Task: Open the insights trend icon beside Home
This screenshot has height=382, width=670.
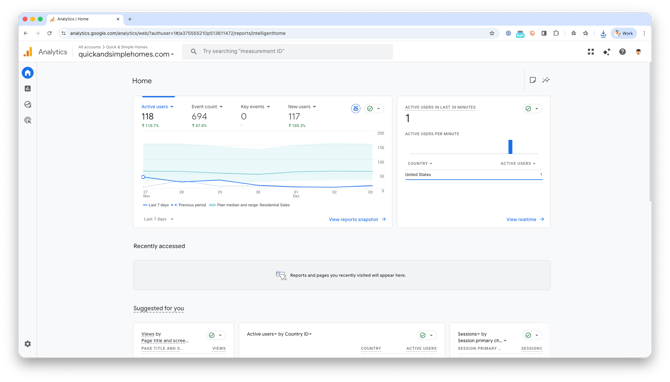Action: click(546, 80)
